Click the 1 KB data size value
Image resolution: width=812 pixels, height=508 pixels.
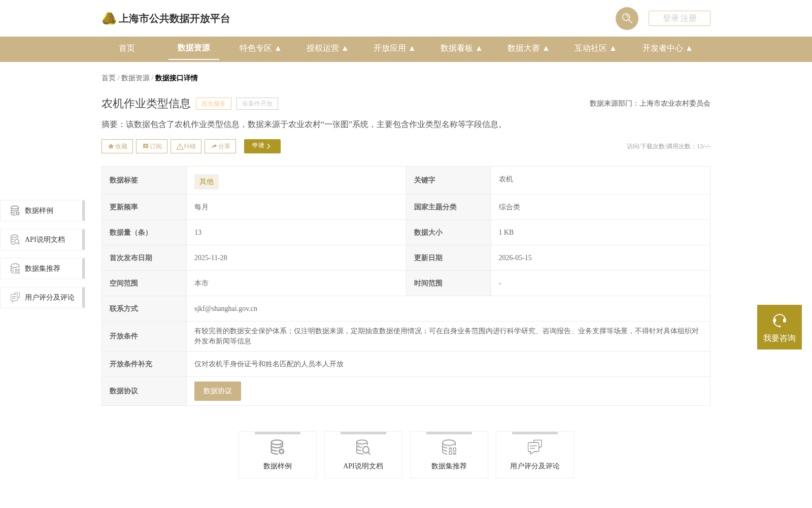pyautogui.click(x=506, y=233)
